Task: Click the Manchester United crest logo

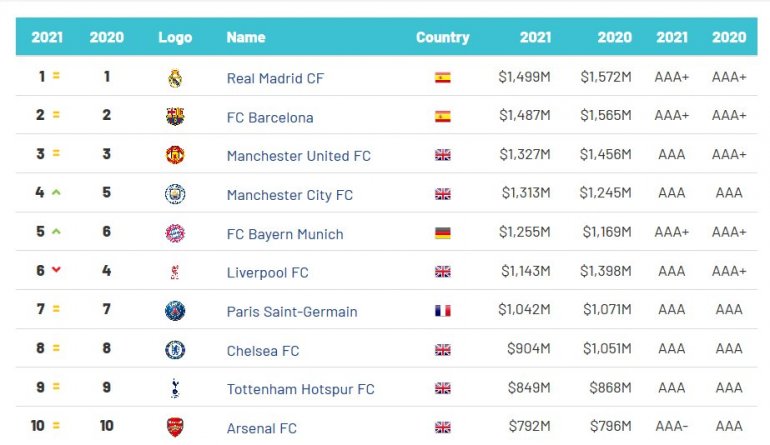Action: pyautogui.click(x=175, y=155)
